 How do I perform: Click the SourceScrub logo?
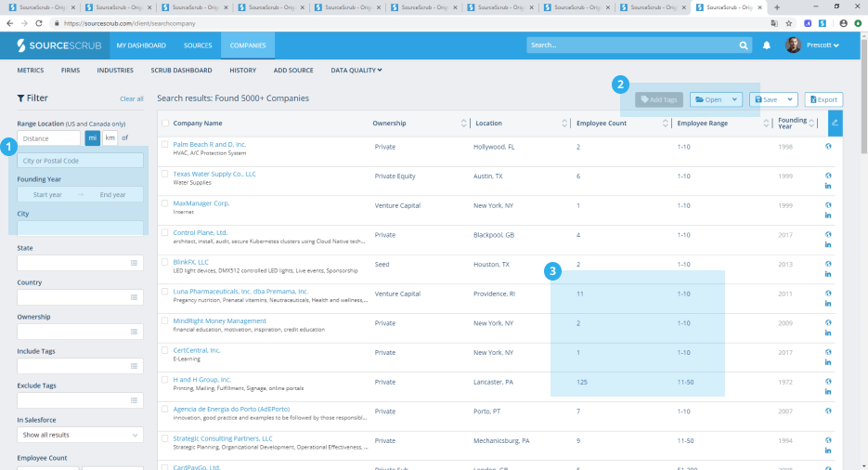58,46
